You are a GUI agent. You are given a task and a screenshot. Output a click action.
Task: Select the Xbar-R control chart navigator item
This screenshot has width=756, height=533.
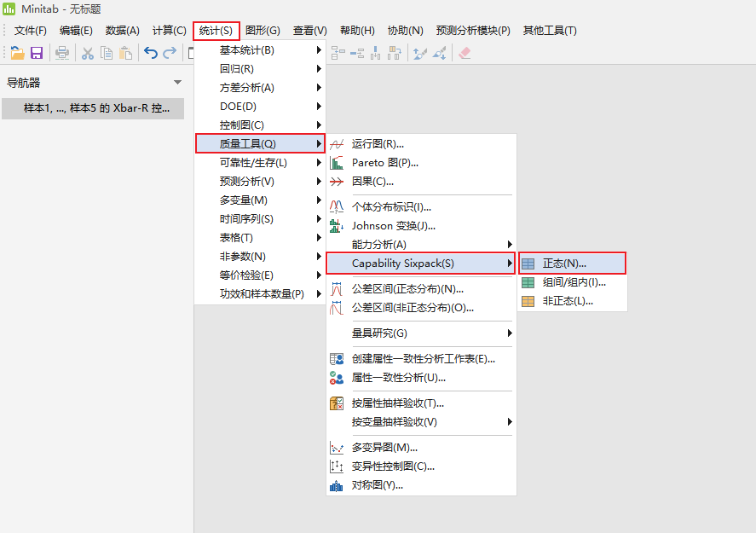click(x=92, y=108)
